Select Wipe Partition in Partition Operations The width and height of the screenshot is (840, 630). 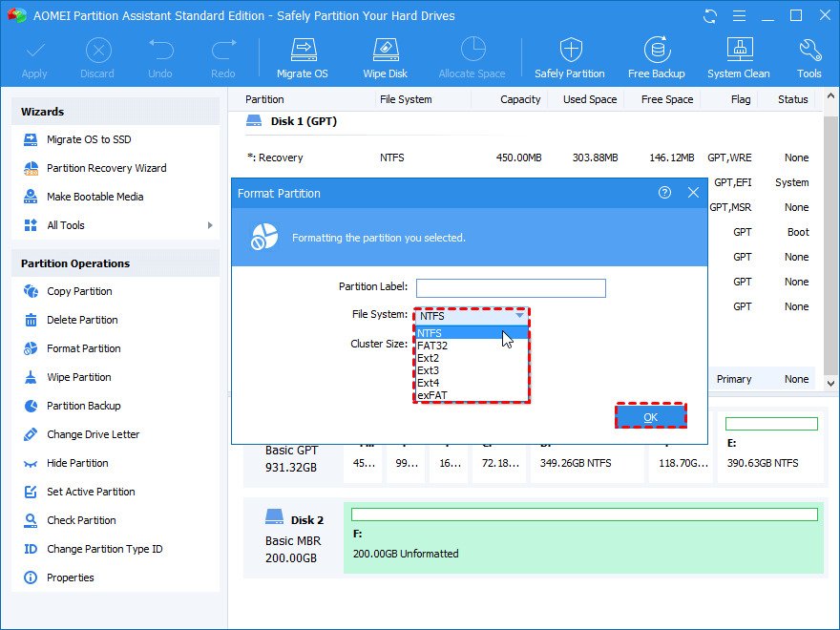pos(78,377)
